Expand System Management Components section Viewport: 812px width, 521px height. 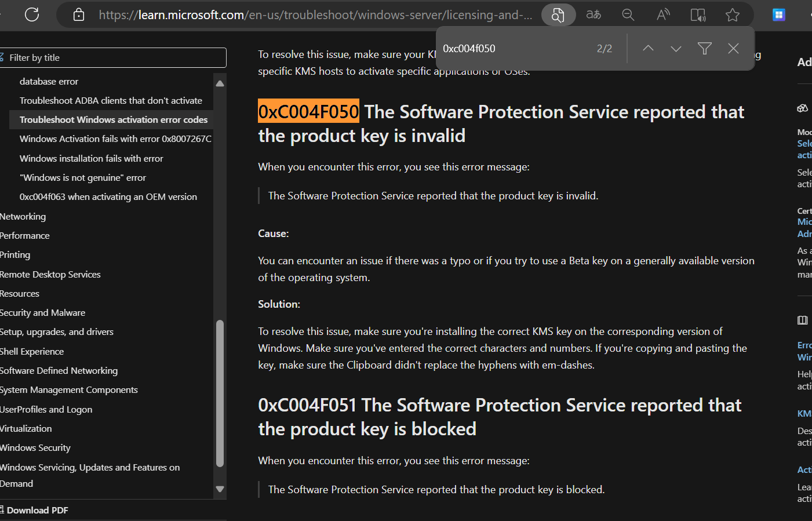click(x=69, y=389)
